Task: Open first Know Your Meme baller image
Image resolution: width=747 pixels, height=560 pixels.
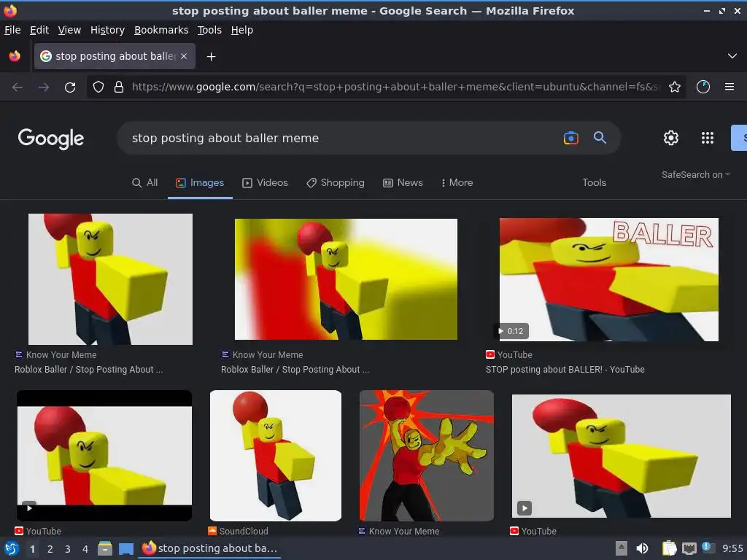Action: [x=111, y=279]
